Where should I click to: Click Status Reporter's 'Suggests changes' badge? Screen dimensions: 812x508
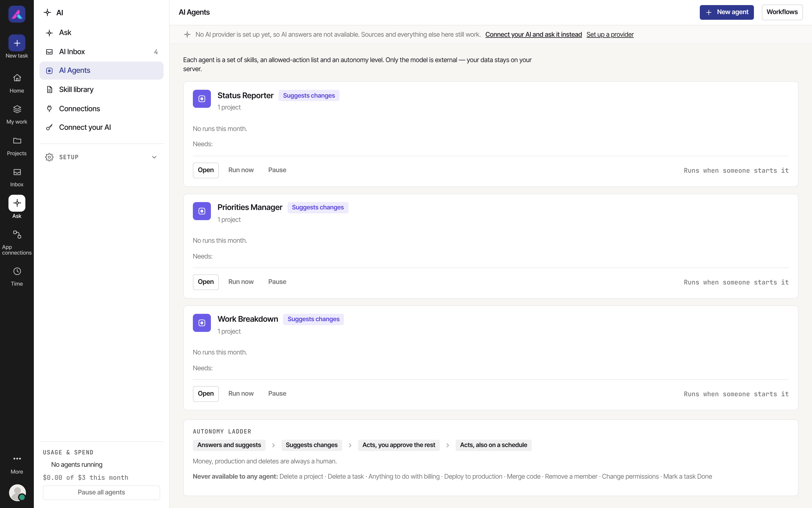pos(309,96)
